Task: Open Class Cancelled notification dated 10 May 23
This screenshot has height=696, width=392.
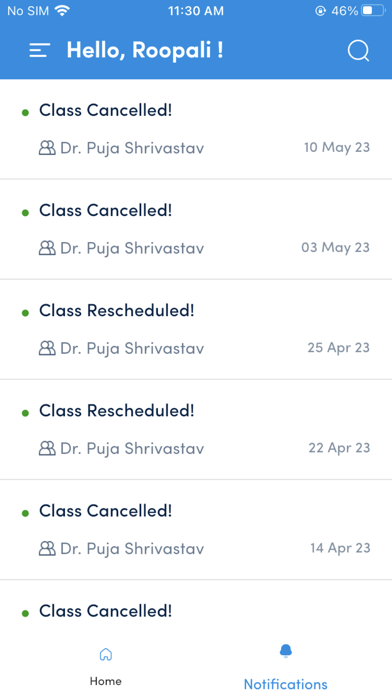Action: (196, 129)
